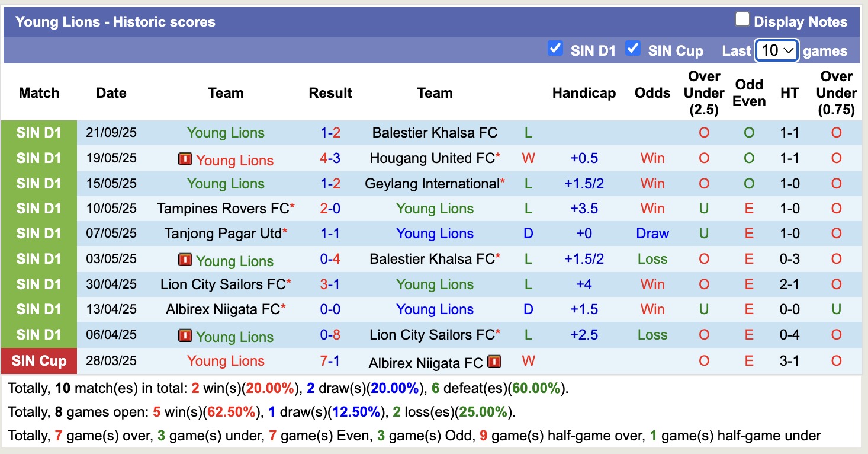Open the Last games count dropdown showing 10
Screen dimensions: 868x454
(776, 51)
